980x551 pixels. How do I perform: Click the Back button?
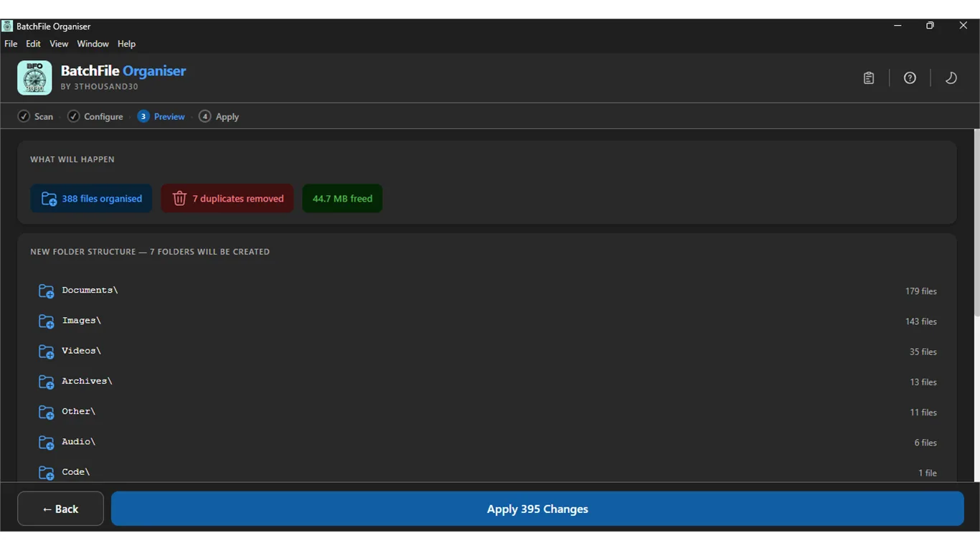60,509
